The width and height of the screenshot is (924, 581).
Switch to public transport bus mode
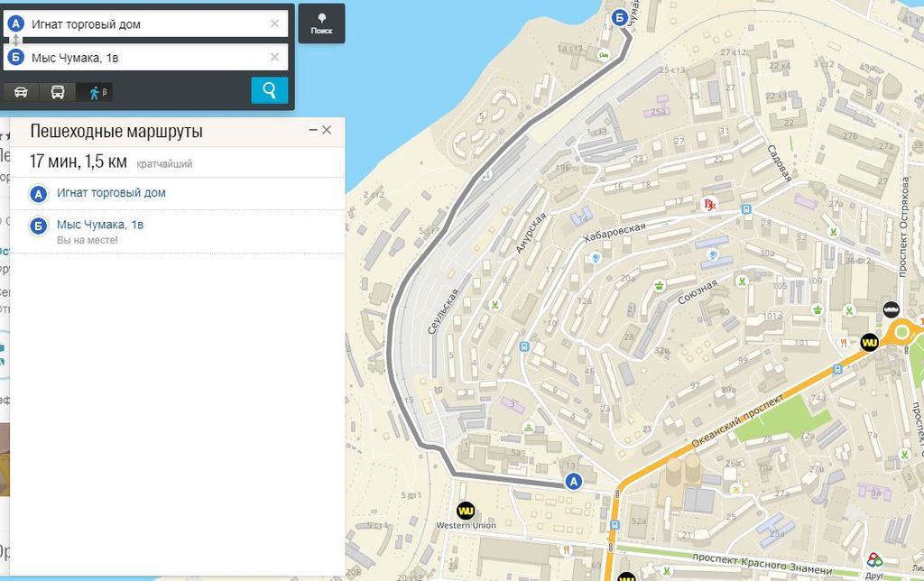coord(57,91)
